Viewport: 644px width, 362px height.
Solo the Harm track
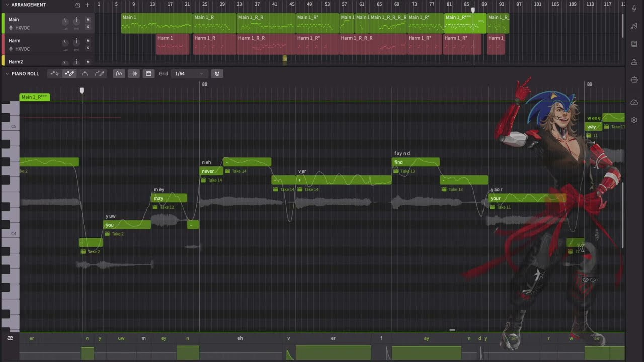coord(88,48)
